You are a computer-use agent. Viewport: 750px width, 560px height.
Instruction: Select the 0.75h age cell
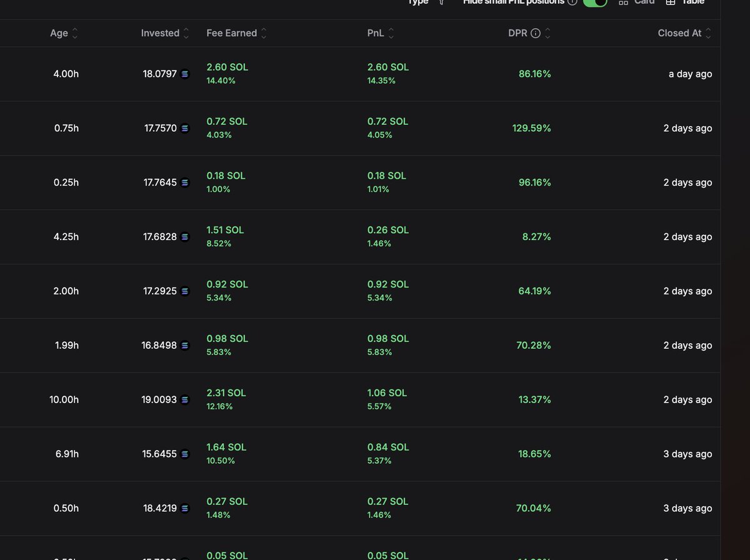(66, 129)
